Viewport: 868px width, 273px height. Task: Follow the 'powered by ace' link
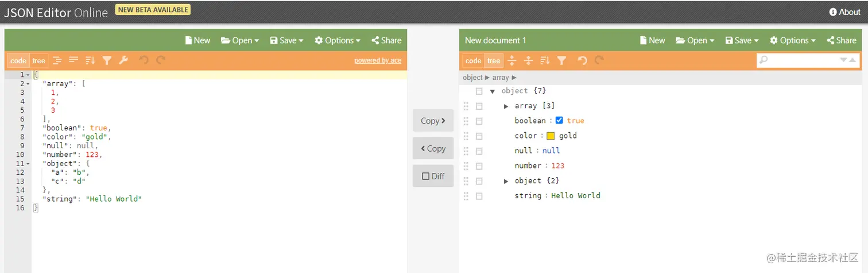378,60
